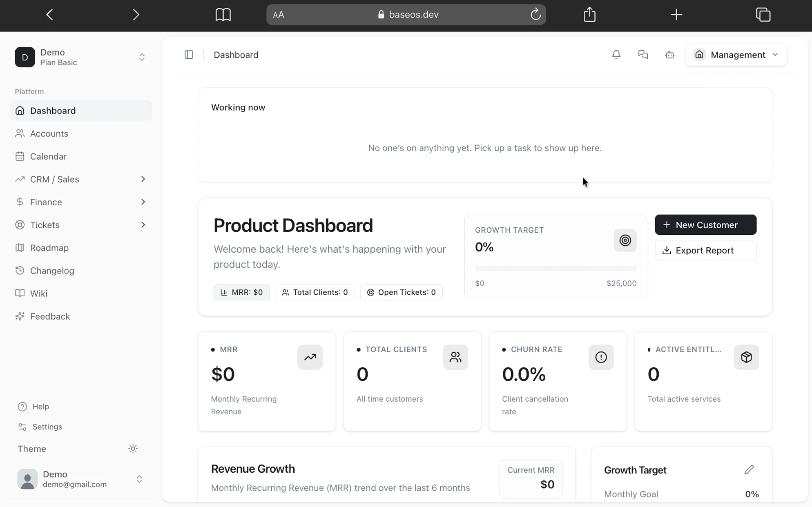
Task: Toggle the light/dark Theme switch
Action: pyautogui.click(x=133, y=449)
